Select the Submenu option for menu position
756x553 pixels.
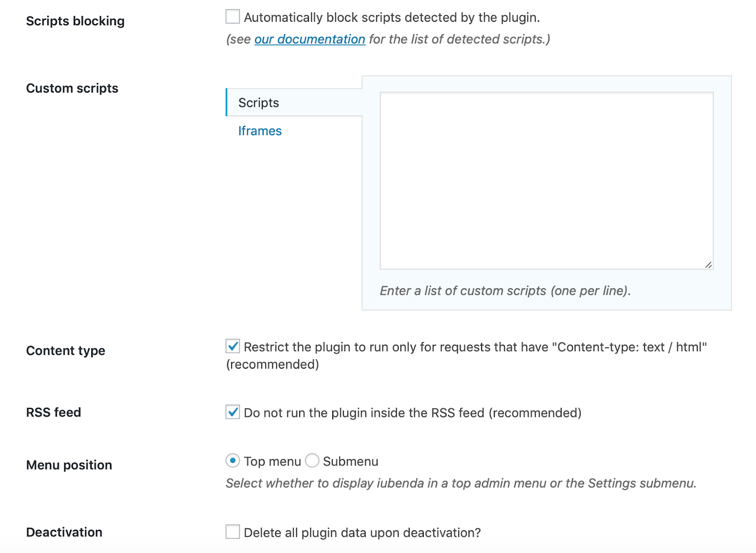(x=312, y=461)
